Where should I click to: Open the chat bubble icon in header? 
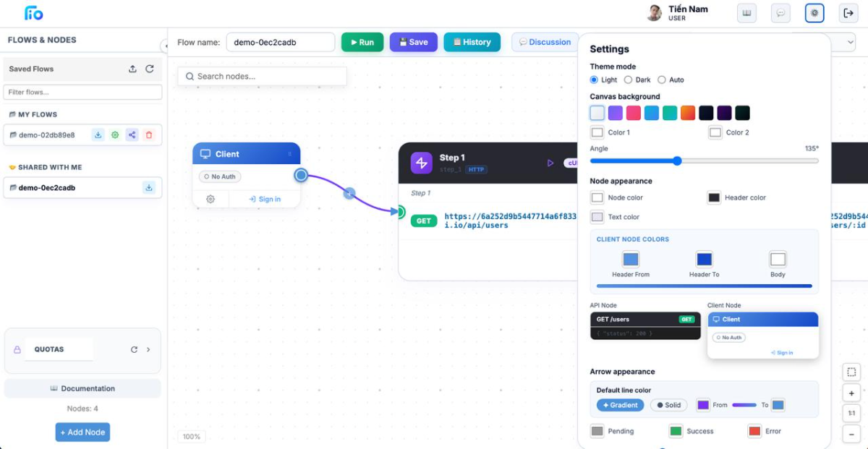[780, 13]
